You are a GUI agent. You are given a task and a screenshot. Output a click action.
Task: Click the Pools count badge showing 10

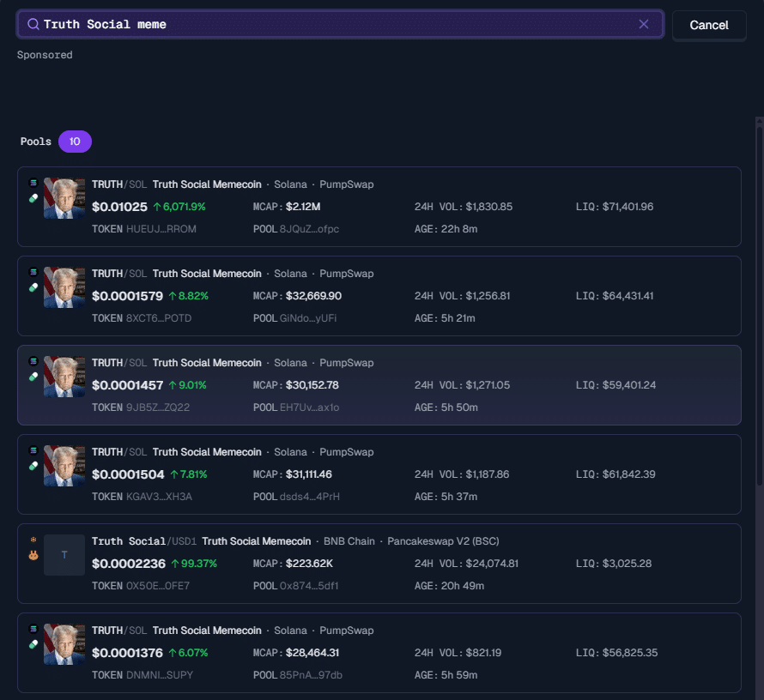(75, 142)
